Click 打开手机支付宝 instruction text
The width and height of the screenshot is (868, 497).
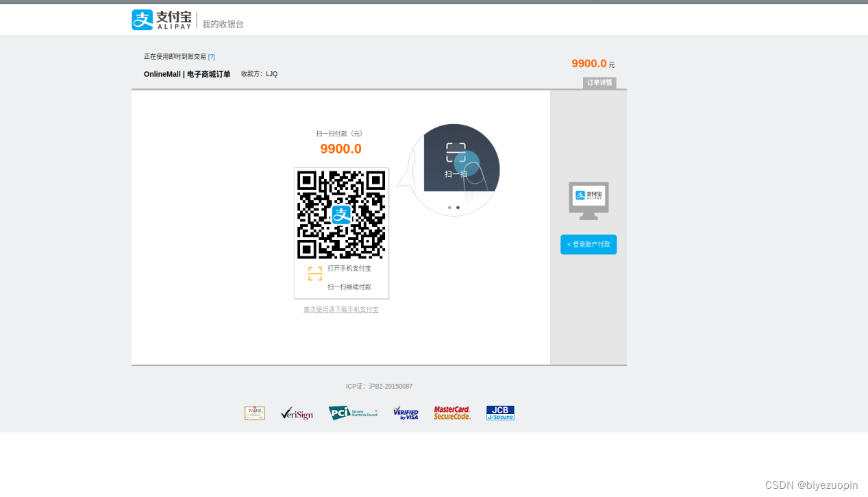(349, 269)
